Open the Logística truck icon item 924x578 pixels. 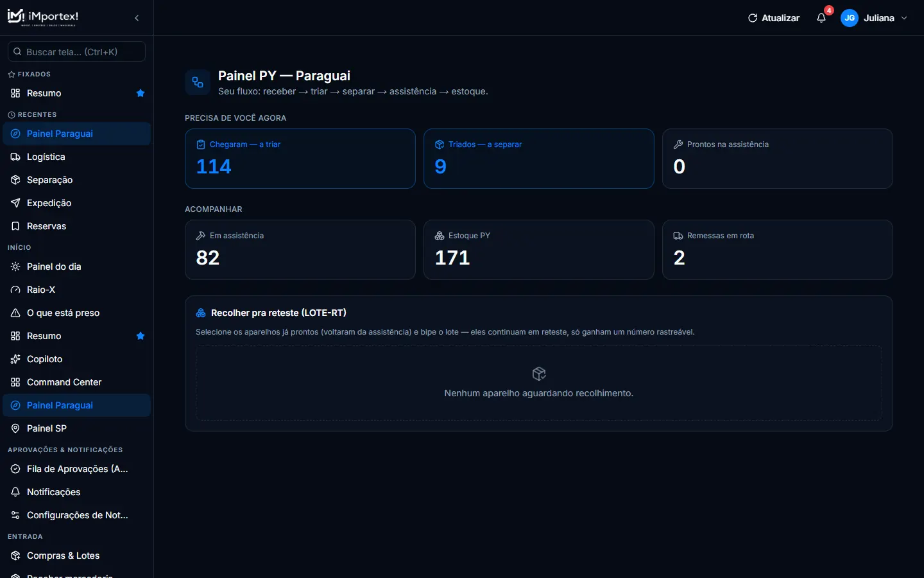(x=15, y=157)
